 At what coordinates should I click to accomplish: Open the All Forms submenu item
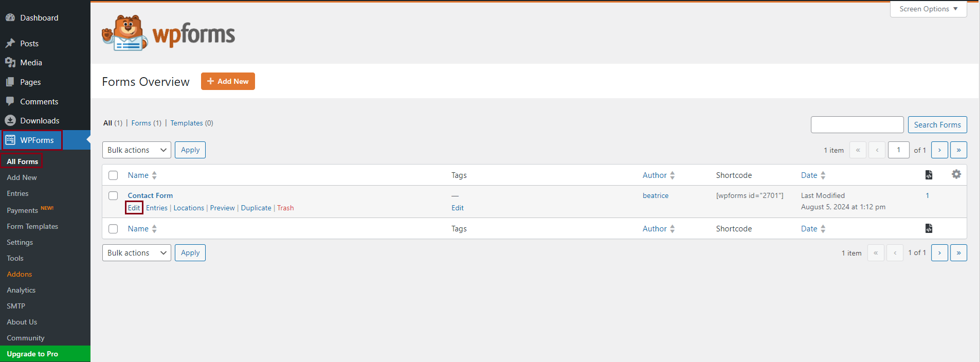(x=22, y=161)
